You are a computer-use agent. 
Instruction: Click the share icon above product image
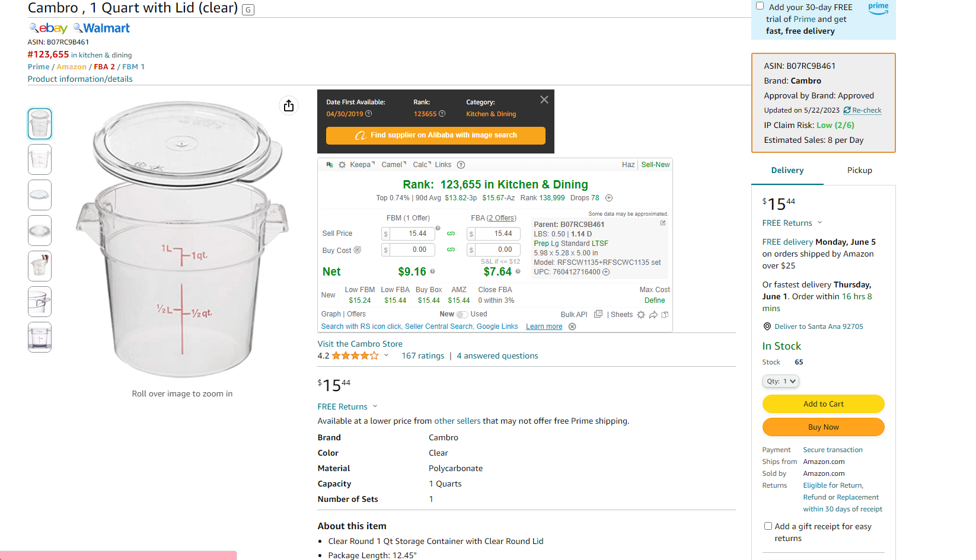tap(289, 105)
